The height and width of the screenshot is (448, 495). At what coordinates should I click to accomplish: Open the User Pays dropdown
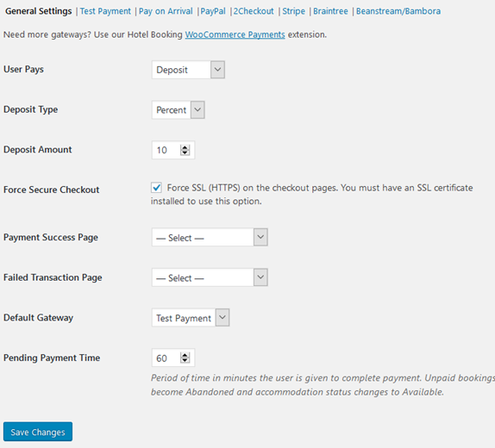[188, 70]
